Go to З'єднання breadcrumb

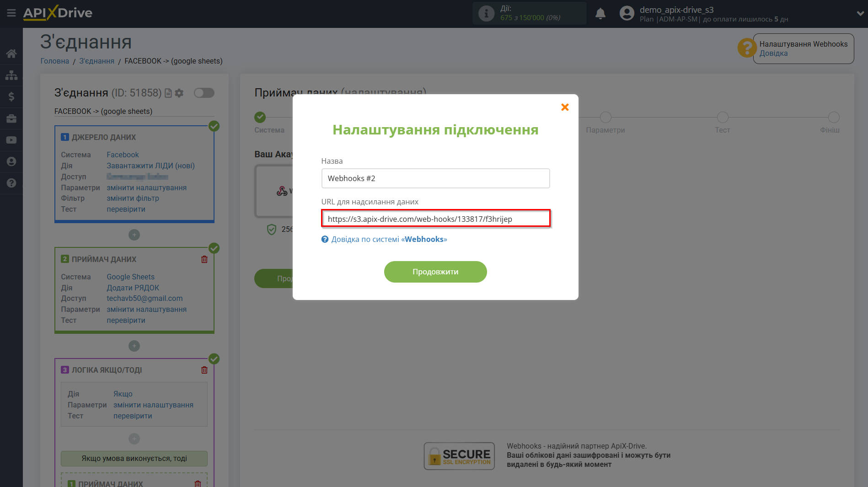96,61
